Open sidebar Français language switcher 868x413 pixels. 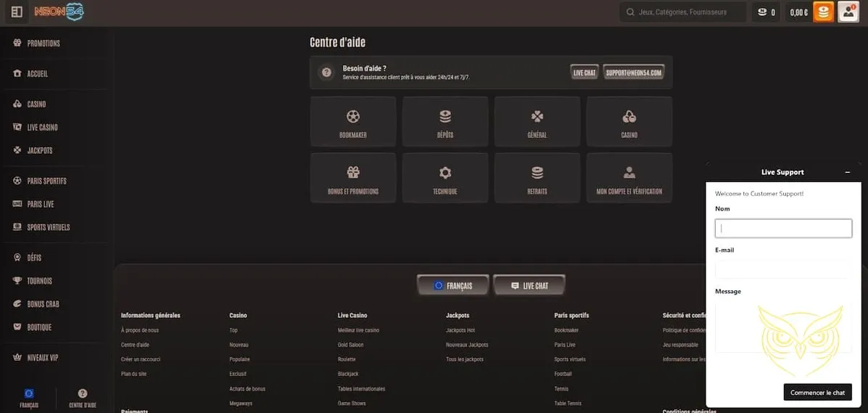click(x=29, y=398)
